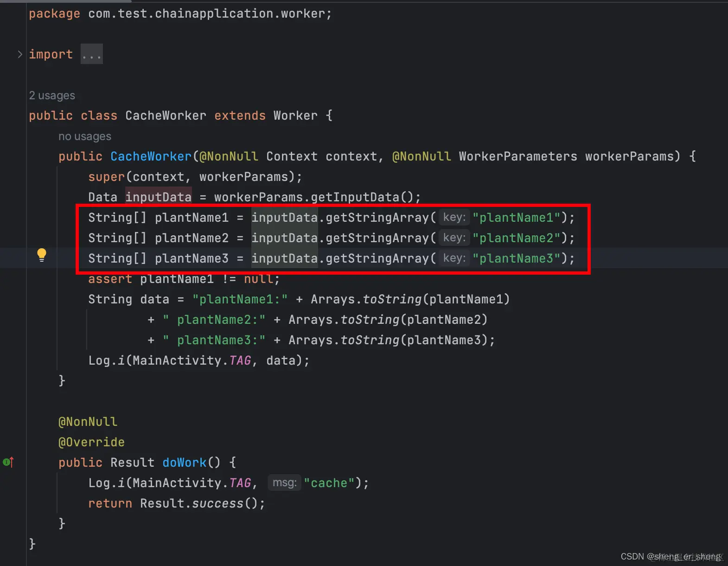Click the @Override annotation
This screenshot has width=728, height=566.
91,442
